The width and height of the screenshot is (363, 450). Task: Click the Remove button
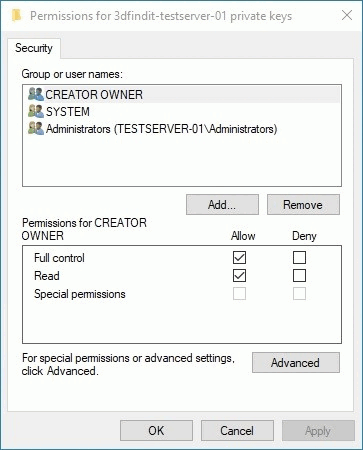[x=303, y=205]
